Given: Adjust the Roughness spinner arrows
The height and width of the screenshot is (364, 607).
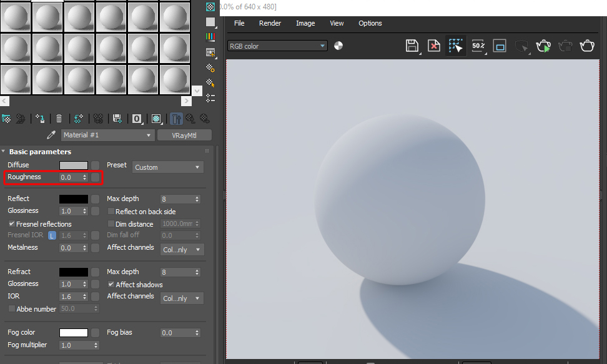Looking at the screenshot, I should coord(85,177).
